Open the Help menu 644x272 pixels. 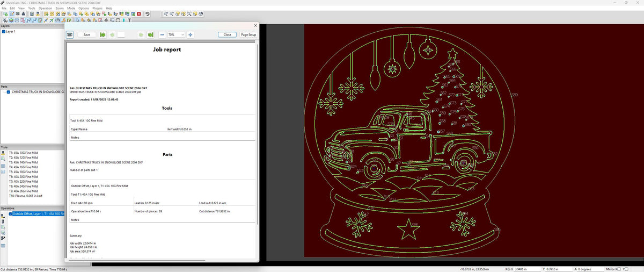pos(109,9)
